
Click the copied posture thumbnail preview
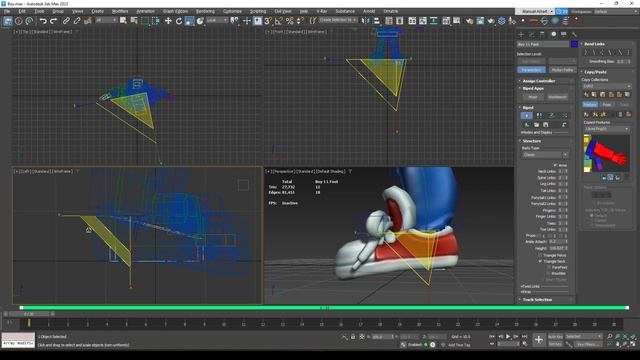607,153
